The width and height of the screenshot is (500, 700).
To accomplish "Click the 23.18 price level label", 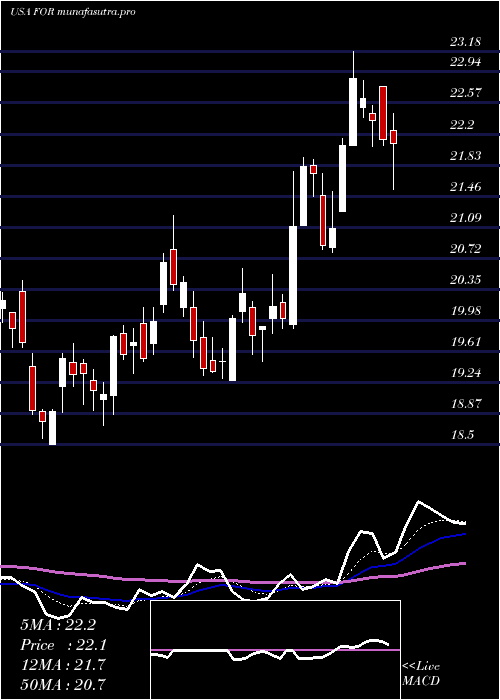I will point(465,42).
